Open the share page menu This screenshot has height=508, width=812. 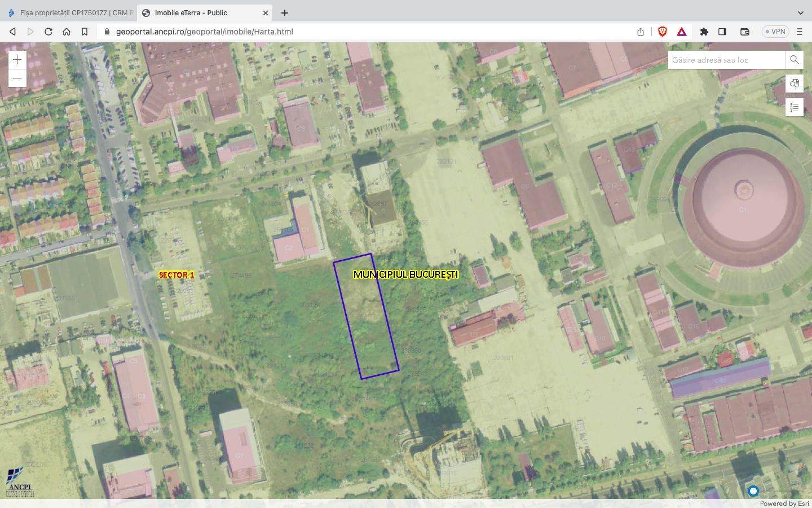(x=640, y=32)
